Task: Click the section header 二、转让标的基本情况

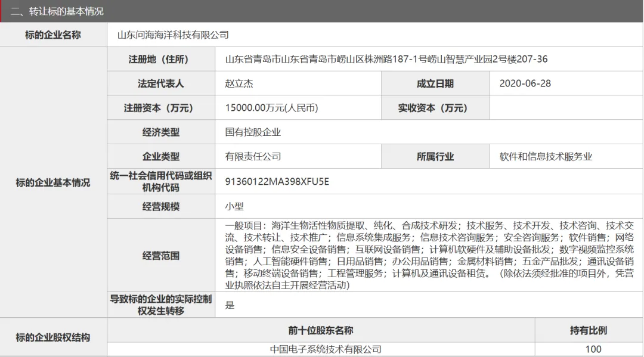Action: coord(57,11)
